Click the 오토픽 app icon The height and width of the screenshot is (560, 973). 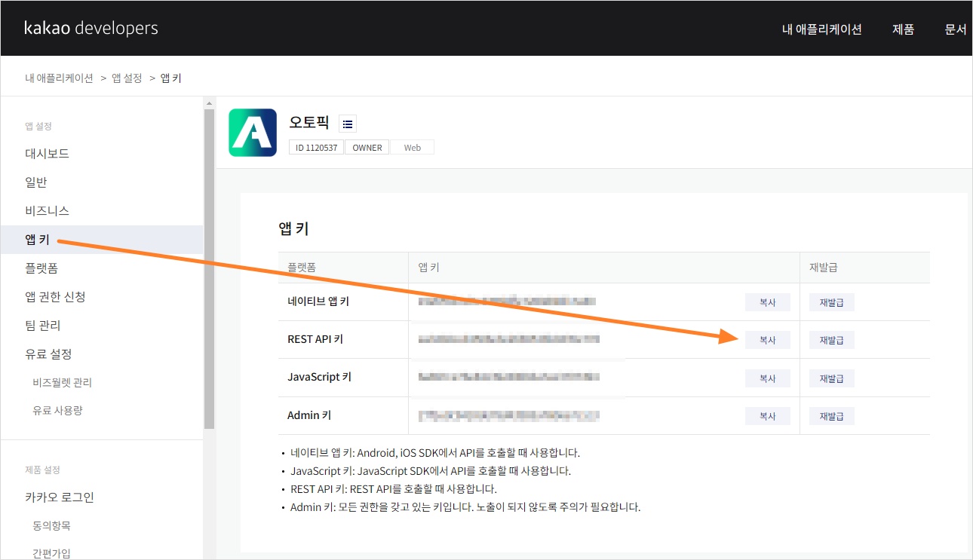click(253, 133)
